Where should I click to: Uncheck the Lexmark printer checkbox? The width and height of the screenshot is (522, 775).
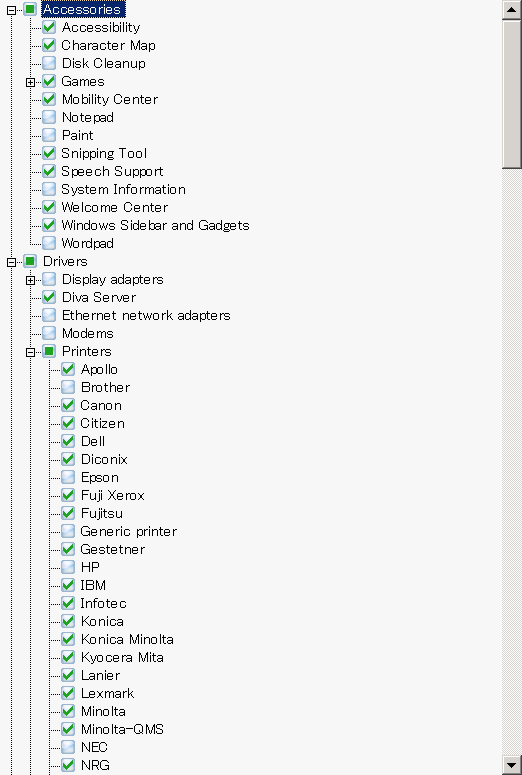68,693
